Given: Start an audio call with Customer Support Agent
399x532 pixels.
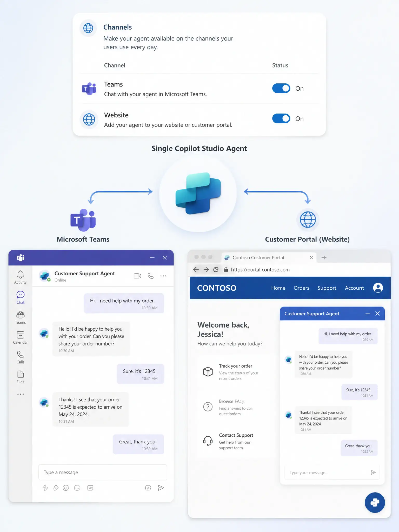Looking at the screenshot, I should pyautogui.click(x=151, y=276).
